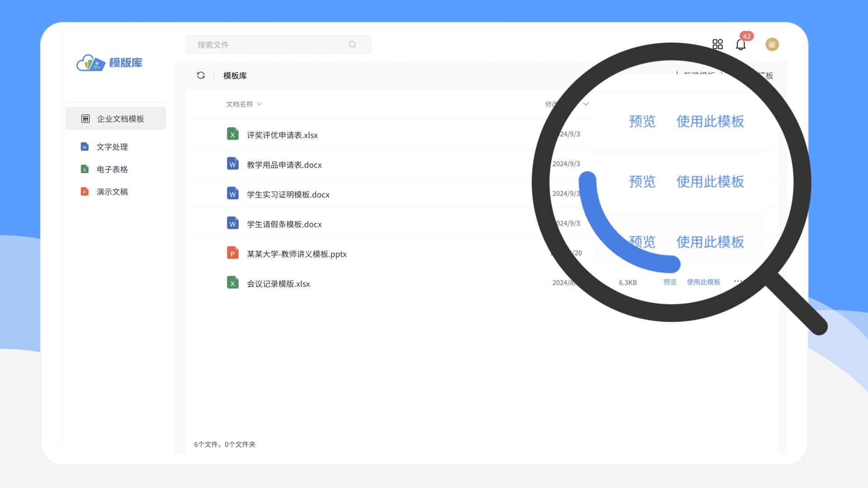Viewport: 868px width, 488px height.
Task: Toggle the modified-time column sort chevron
Action: (586, 104)
